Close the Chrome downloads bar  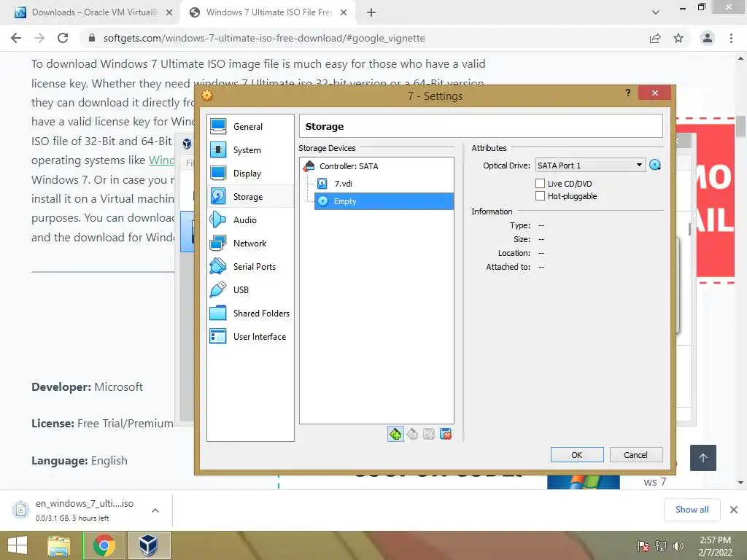pyautogui.click(x=734, y=510)
